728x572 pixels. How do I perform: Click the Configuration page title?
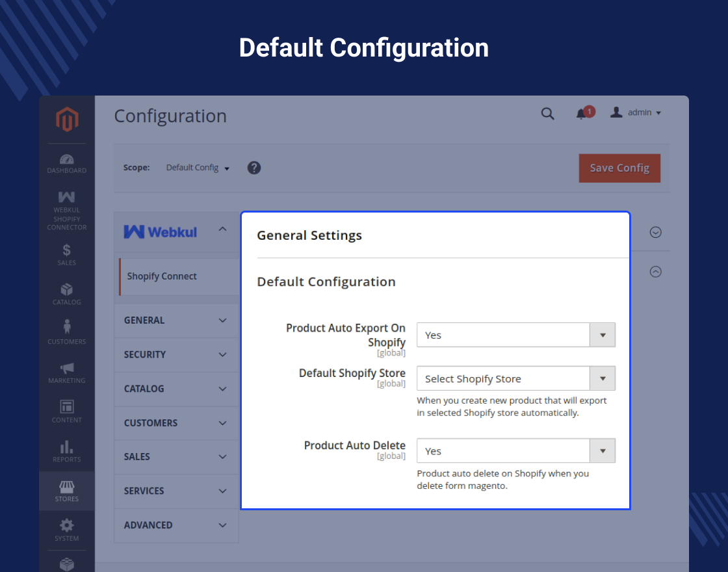point(170,116)
